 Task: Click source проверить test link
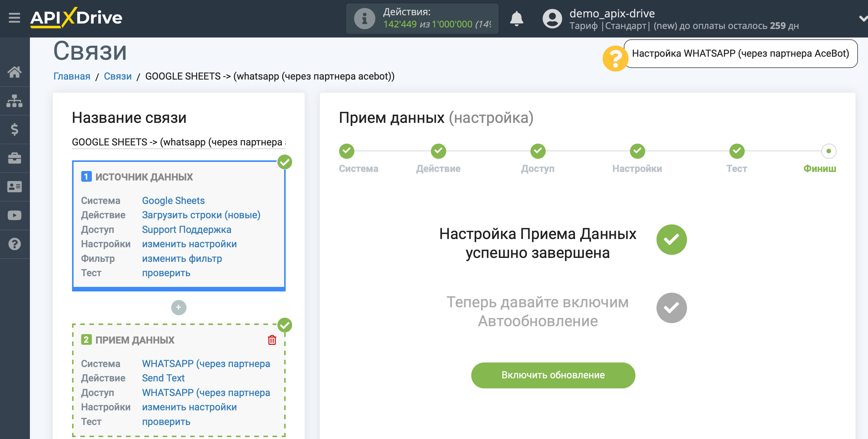coord(166,273)
